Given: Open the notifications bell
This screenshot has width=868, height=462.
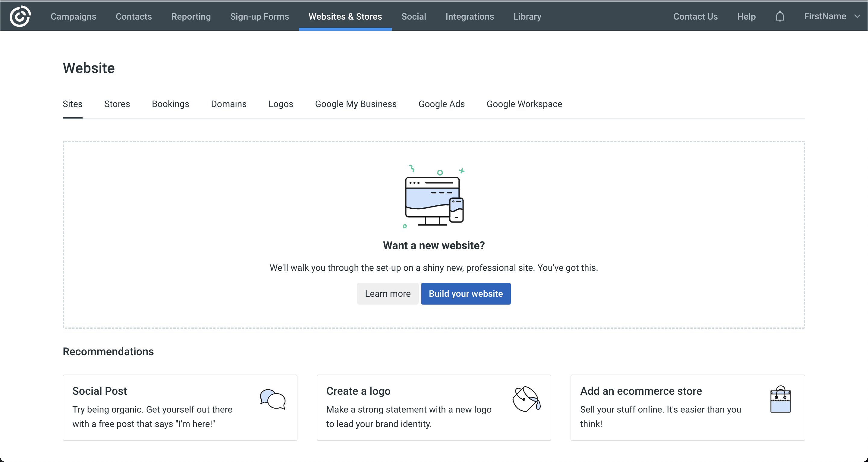Looking at the screenshot, I should 780,16.
